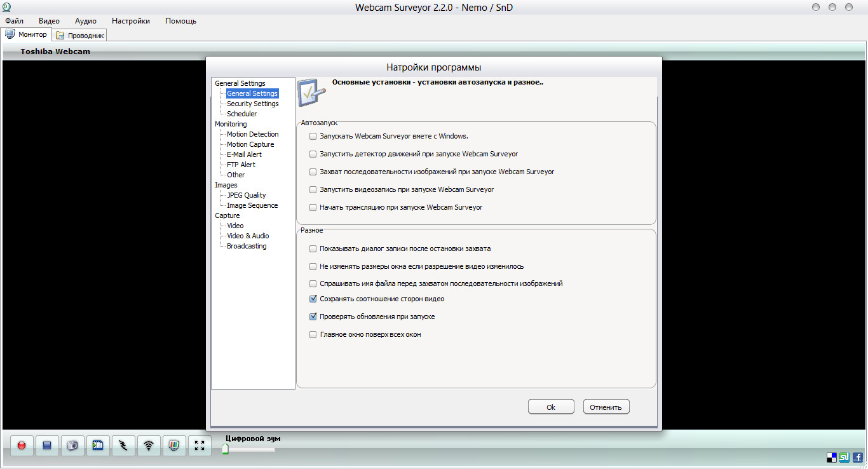868x469 pixels.
Task: Take a snapshot with the camera icon
Action: coord(72,445)
